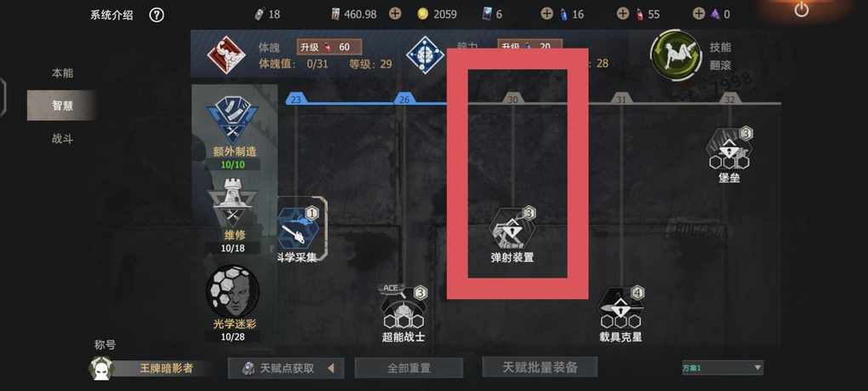Select the 科学采集 talent icon
Image resolution: width=868 pixels, height=391 pixels.
pos(299,227)
